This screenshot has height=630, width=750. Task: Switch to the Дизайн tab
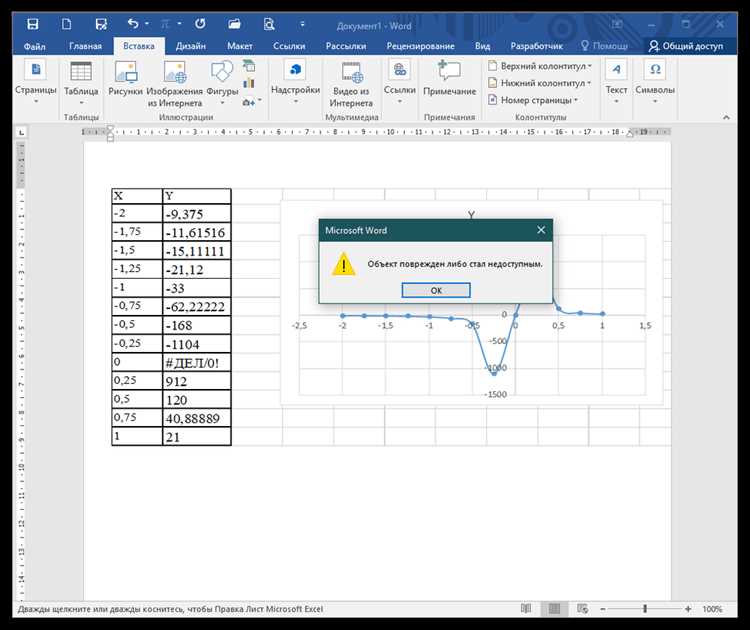click(x=190, y=46)
